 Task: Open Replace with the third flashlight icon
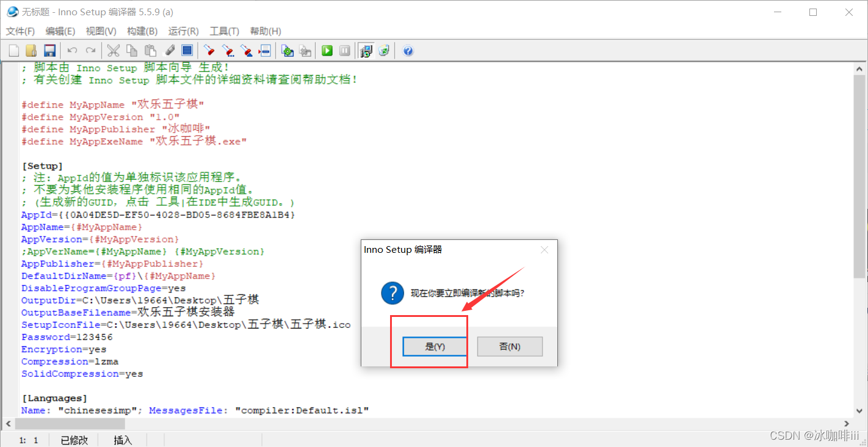pyautogui.click(x=247, y=51)
